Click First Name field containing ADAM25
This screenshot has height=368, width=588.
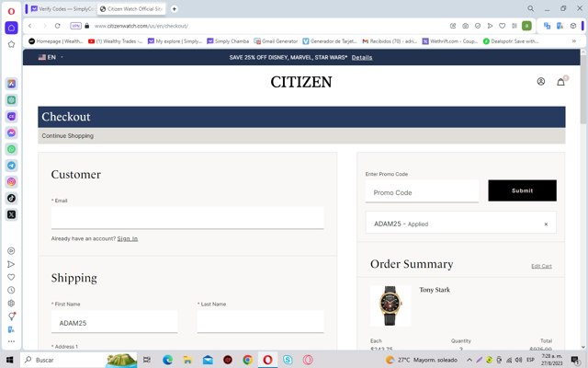click(114, 321)
